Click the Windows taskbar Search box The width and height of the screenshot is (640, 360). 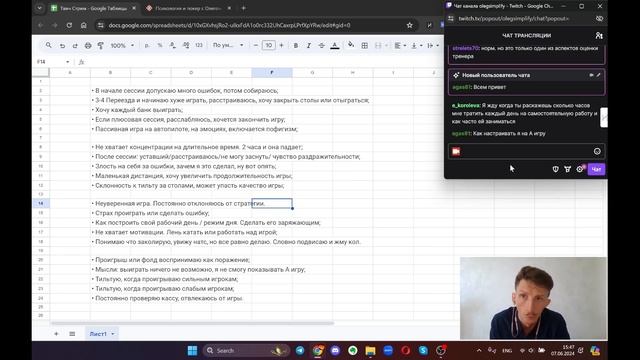point(246,351)
